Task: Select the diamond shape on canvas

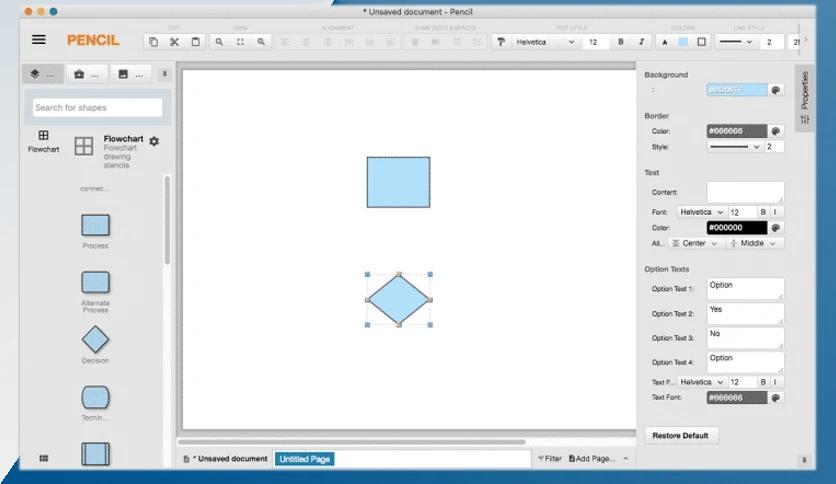Action: pos(399,300)
